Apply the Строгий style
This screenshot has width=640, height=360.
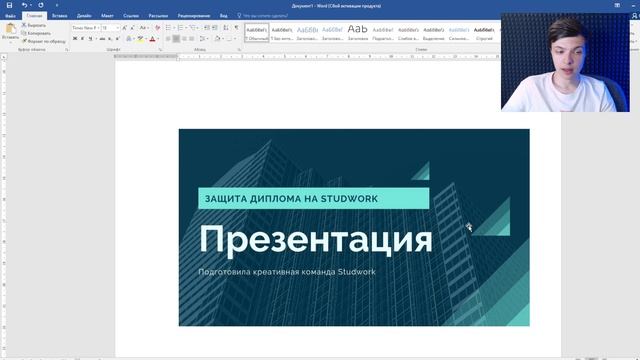tap(484, 33)
